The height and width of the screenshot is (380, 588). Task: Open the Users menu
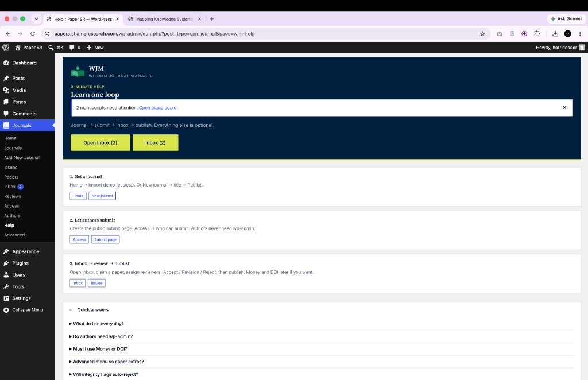tap(19, 275)
